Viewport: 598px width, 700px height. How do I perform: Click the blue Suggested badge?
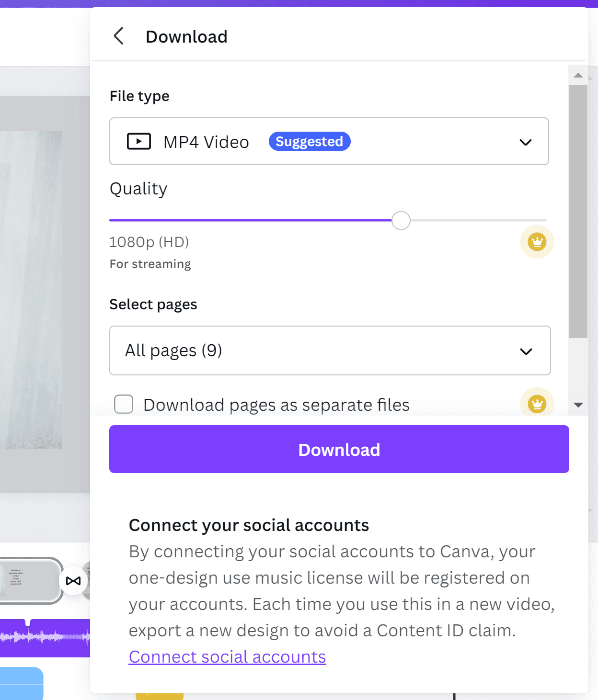click(x=309, y=142)
